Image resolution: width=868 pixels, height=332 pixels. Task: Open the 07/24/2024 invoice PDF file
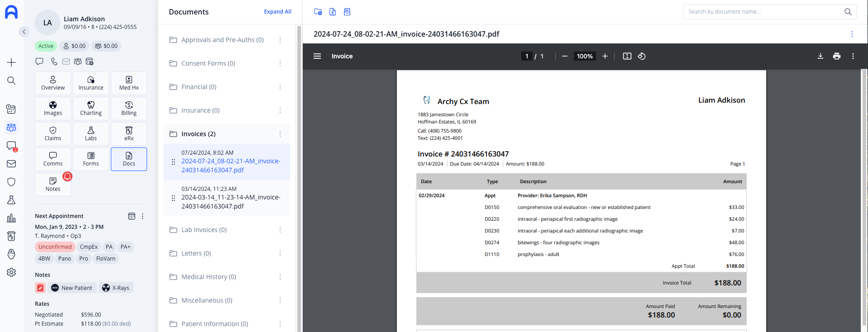click(x=227, y=162)
